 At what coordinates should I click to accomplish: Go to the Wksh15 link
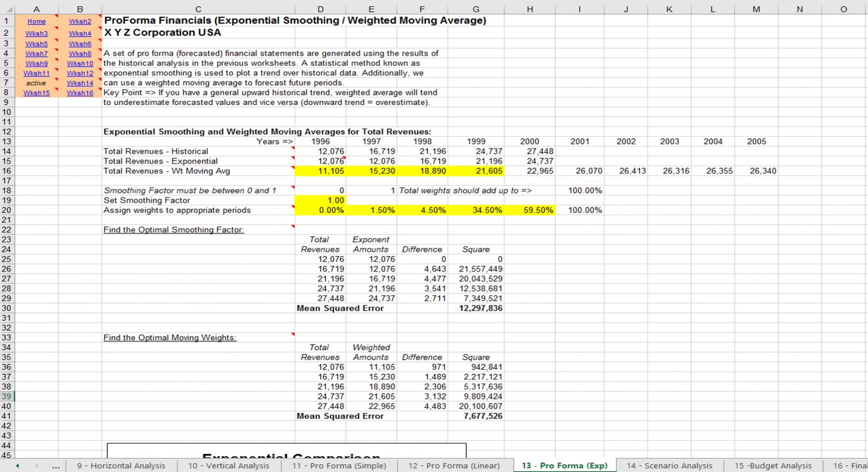coord(37,93)
